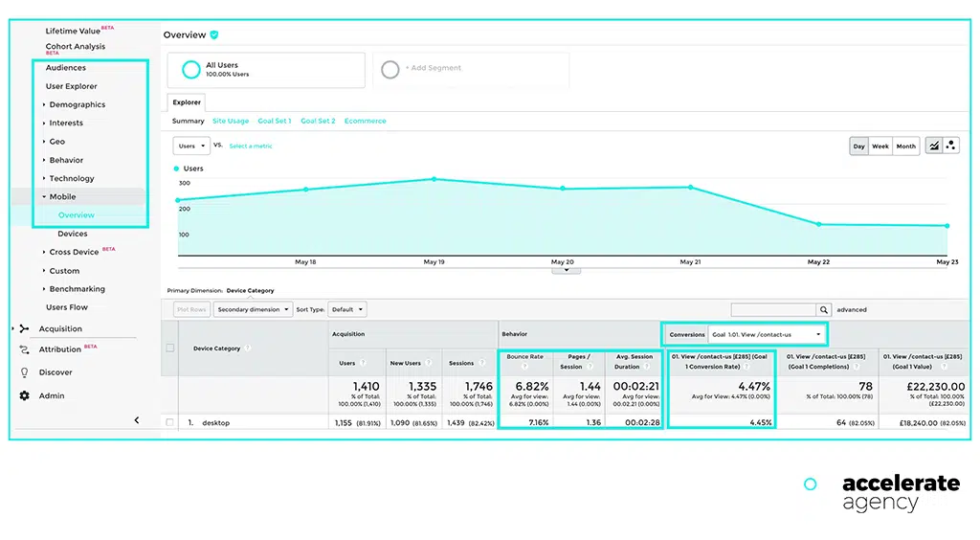Collapse the sidebar with the arrow icon
This screenshot has width=980, height=540.
click(136, 420)
